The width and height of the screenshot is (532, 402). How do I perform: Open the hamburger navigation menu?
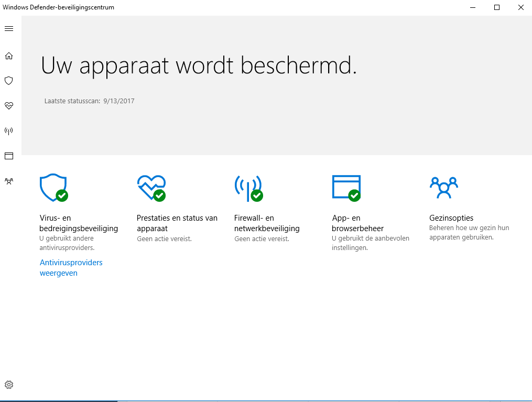(x=9, y=28)
